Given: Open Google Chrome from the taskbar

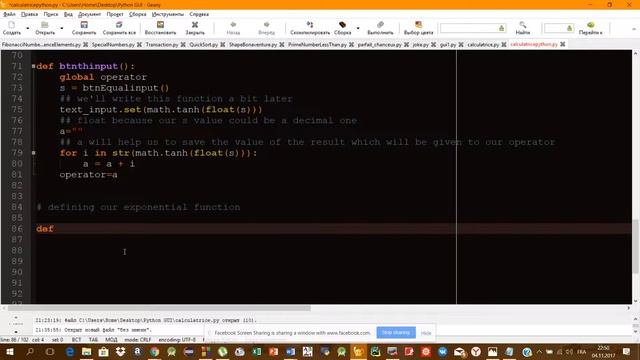Looking at the screenshot, I should (x=154, y=351).
